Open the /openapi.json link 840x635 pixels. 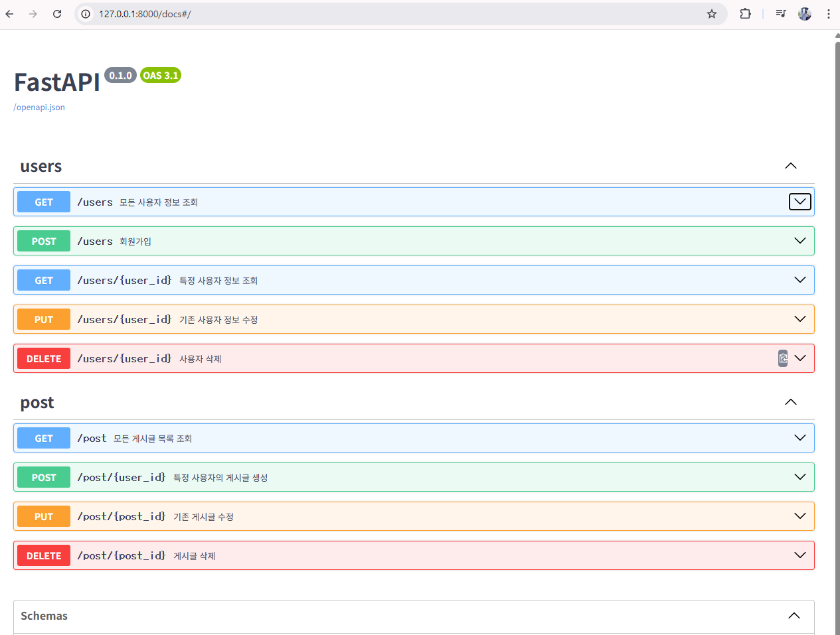pyautogui.click(x=39, y=107)
